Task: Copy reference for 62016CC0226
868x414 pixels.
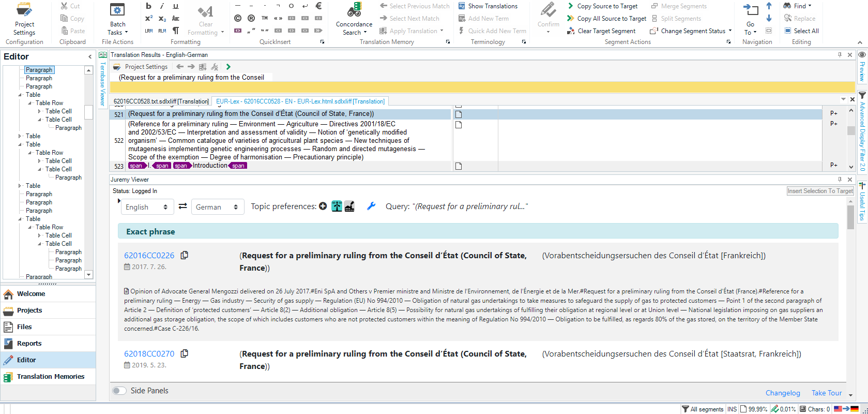Action: point(184,255)
